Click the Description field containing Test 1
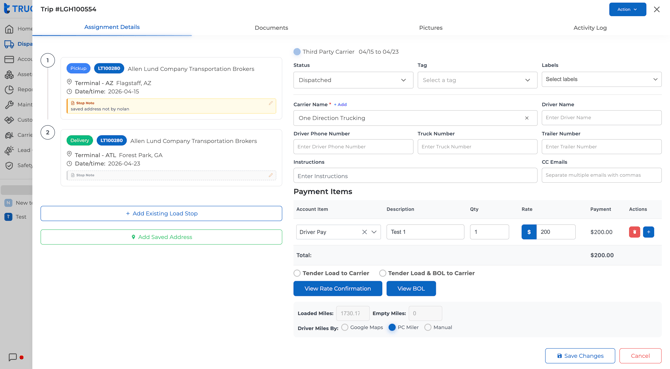670x369 pixels. [x=425, y=232]
